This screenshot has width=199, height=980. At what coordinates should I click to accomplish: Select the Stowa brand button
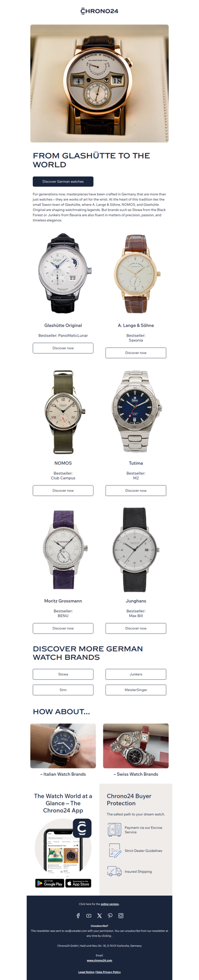click(x=63, y=674)
